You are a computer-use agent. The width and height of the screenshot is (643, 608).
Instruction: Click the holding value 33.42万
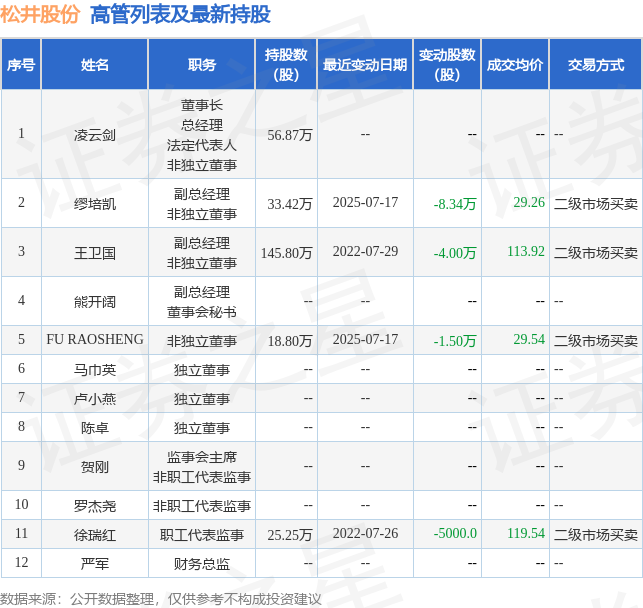(290, 204)
